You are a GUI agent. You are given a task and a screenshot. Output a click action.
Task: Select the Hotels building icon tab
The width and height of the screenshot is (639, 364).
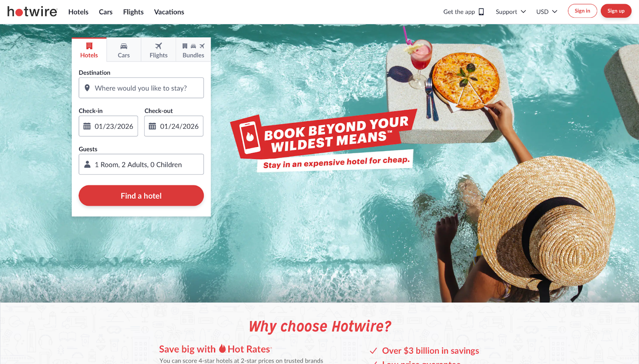click(x=89, y=50)
